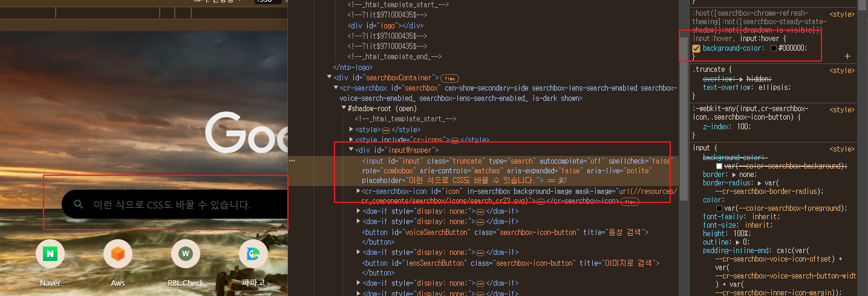Click the ellipsis badge inside the plain style tag
Image resolution: width=868 pixels, height=296 pixels.
(x=386, y=130)
